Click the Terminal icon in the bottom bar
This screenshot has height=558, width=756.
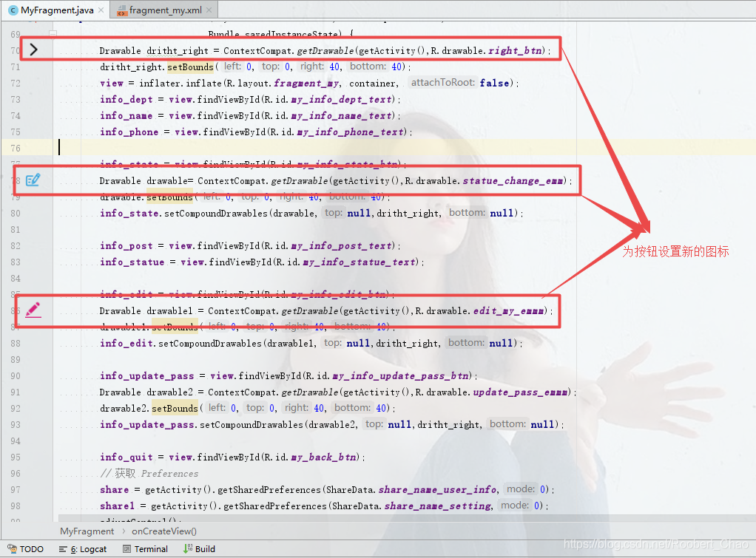click(126, 549)
